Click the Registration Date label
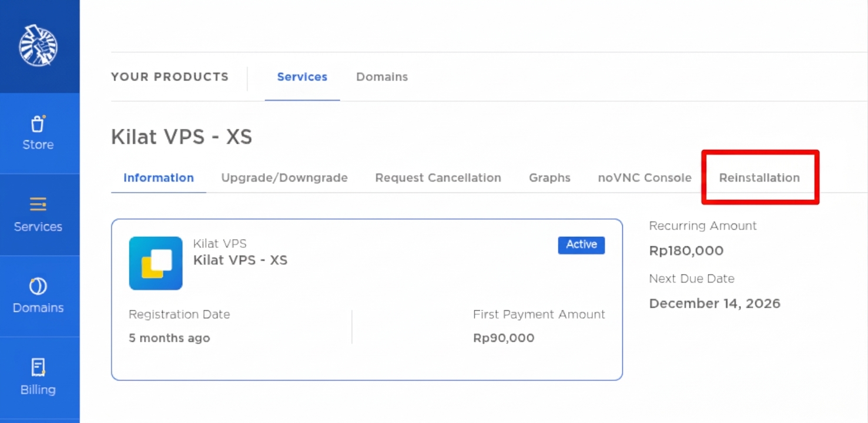Screen dimensions: 868x423 179,314
